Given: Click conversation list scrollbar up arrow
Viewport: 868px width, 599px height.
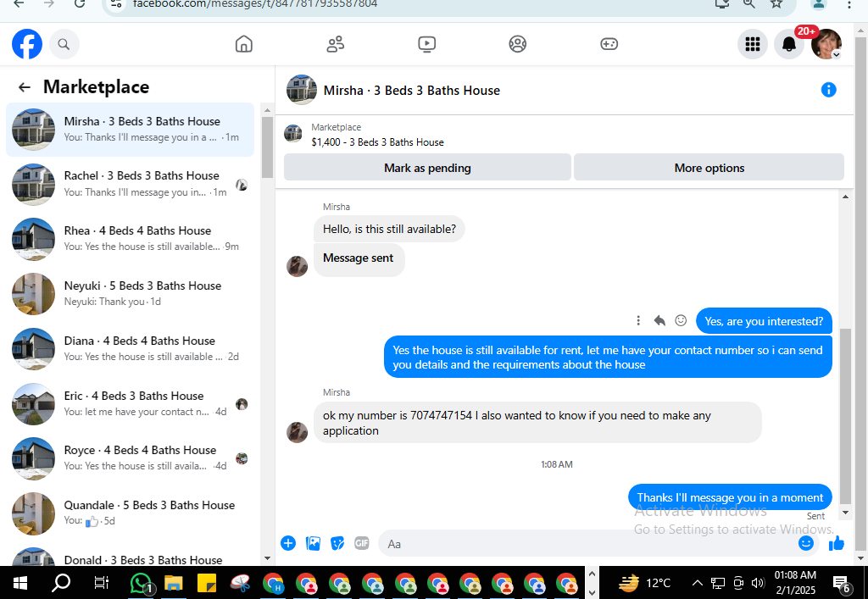Looking at the screenshot, I should [x=267, y=110].
